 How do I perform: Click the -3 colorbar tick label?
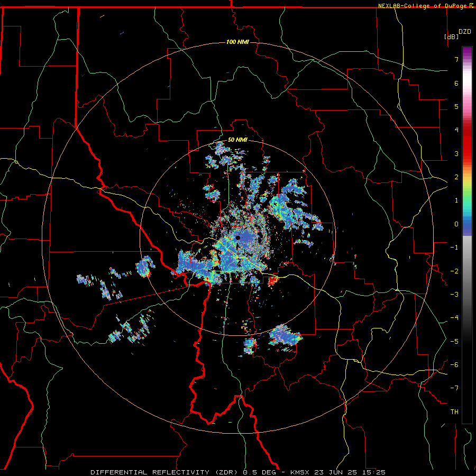[454, 294]
